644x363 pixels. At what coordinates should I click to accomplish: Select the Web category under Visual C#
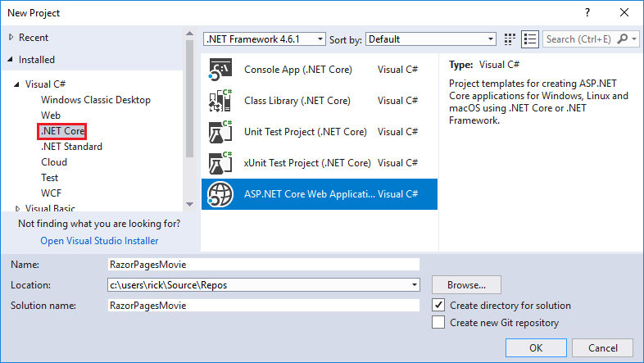pyautogui.click(x=50, y=116)
